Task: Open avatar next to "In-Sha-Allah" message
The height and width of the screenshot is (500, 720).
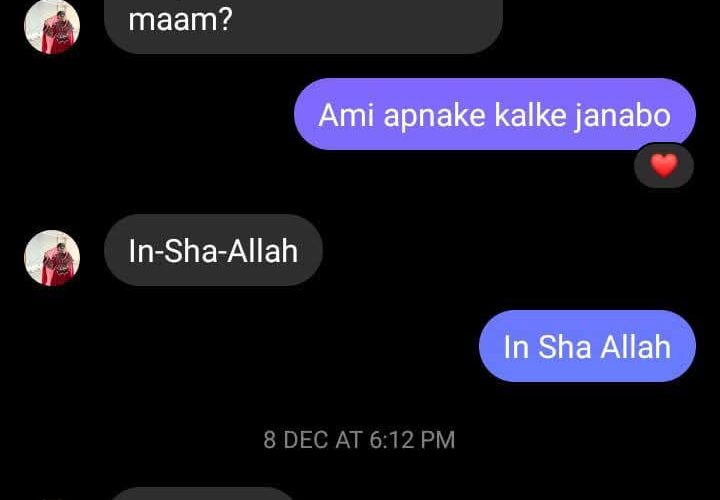Action: (52, 258)
